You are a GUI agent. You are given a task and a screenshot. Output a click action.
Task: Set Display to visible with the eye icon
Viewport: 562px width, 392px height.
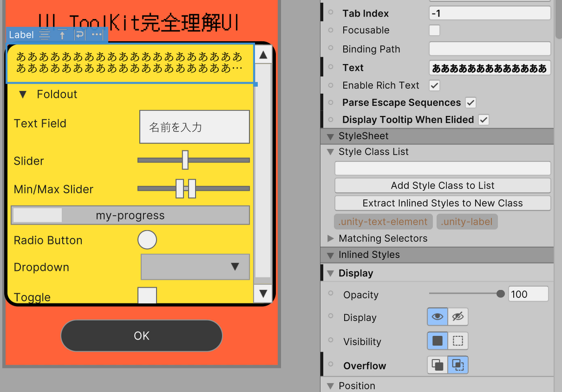point(437,317)
